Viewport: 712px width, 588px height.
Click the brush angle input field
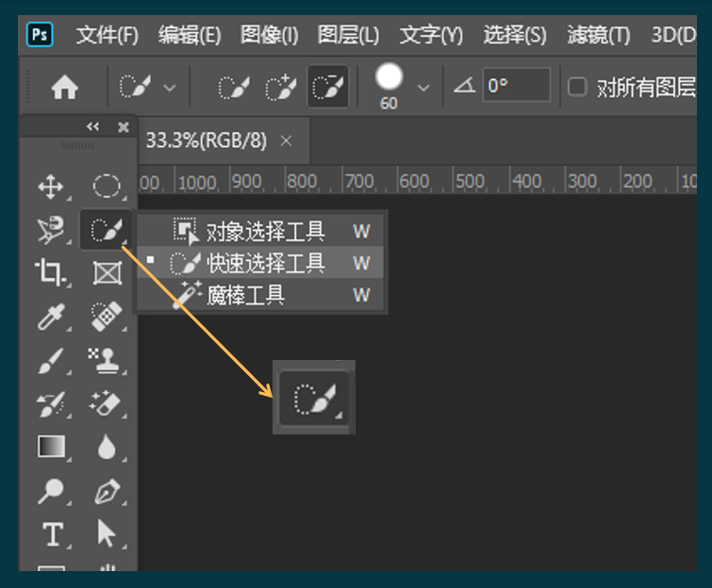[515, 86]
